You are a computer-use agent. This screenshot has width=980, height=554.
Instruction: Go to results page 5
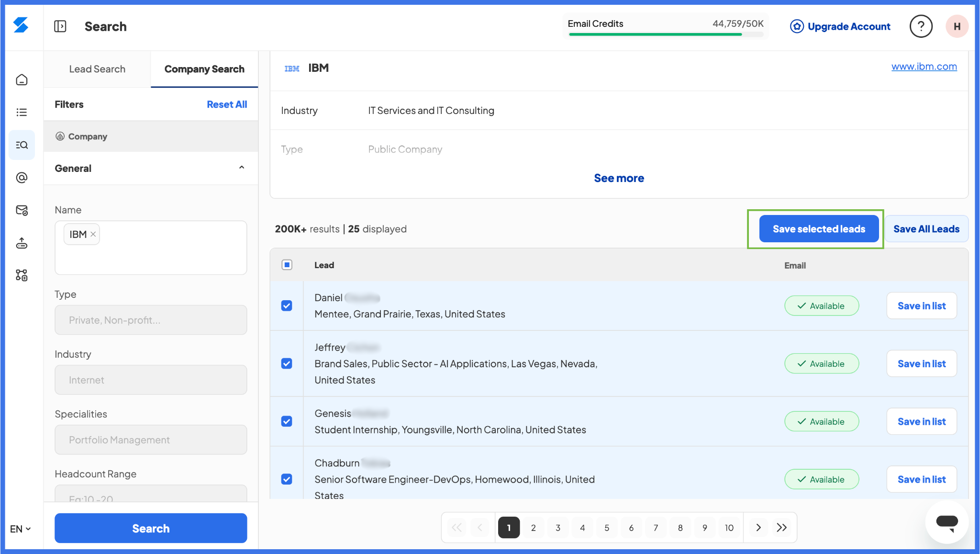coord(607,528)
